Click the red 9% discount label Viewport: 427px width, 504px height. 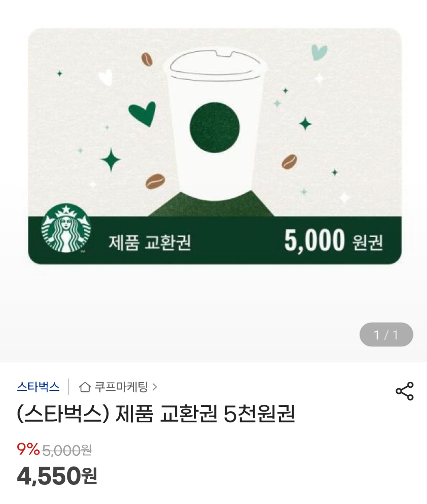tap(28, 449)
